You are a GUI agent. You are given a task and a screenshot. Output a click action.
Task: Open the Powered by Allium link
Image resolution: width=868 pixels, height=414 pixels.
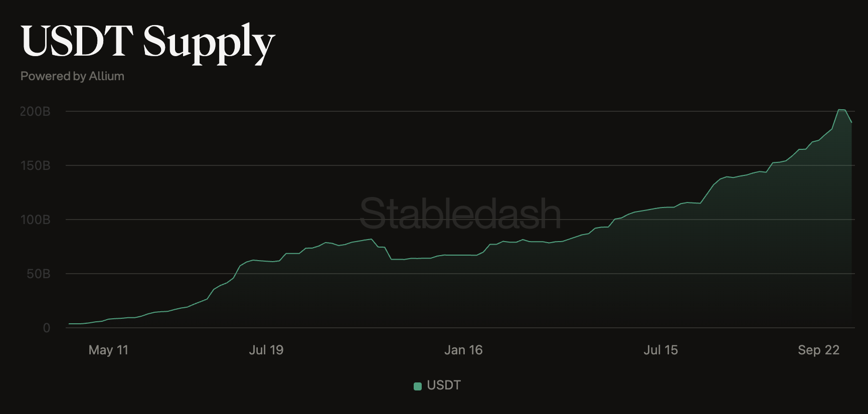tap(72, 76)
